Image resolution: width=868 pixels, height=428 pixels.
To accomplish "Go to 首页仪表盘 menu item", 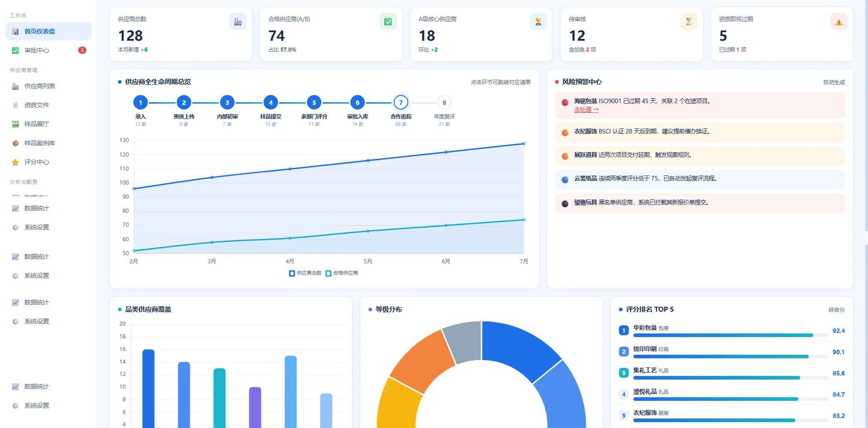I will click(x=48, y=31).
